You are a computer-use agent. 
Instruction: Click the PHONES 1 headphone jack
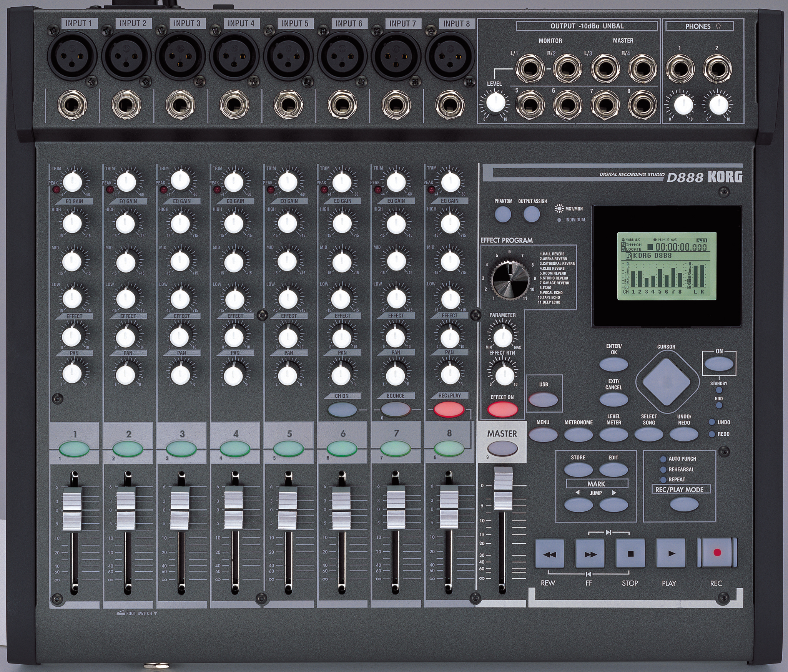pos(680,70)
